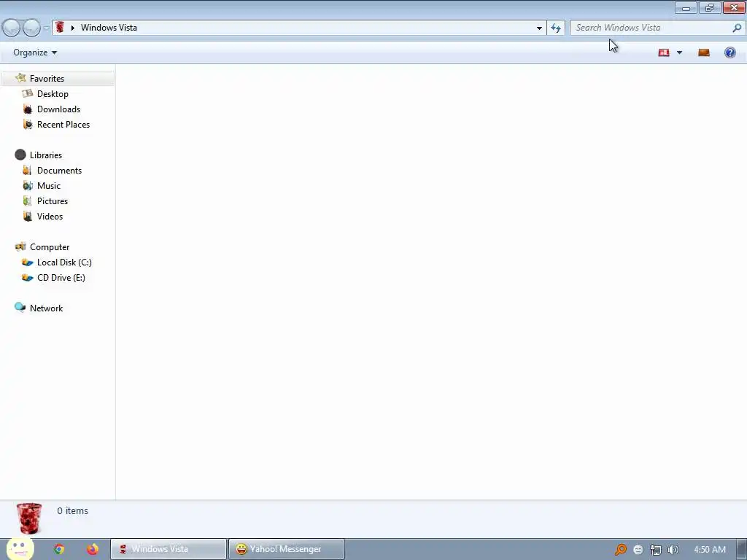
Task: Click the Pictures library icon
Action: 27,201
